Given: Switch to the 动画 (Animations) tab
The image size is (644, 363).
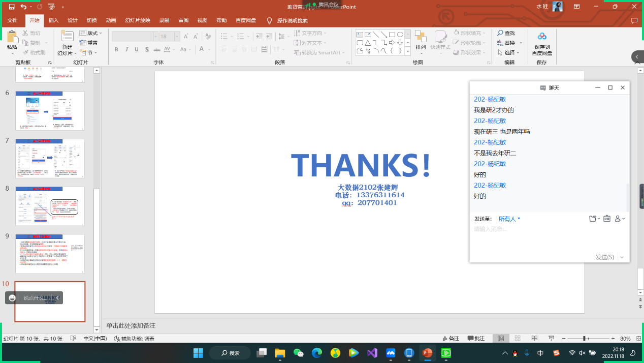Looking at the screenshot, I should pyautogui.click(x=111, y=20).
